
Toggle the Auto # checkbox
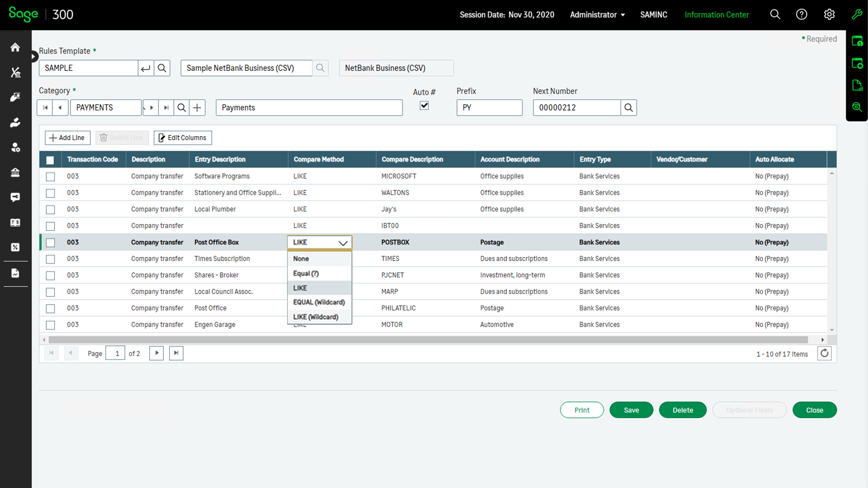(x=424, y=106)
